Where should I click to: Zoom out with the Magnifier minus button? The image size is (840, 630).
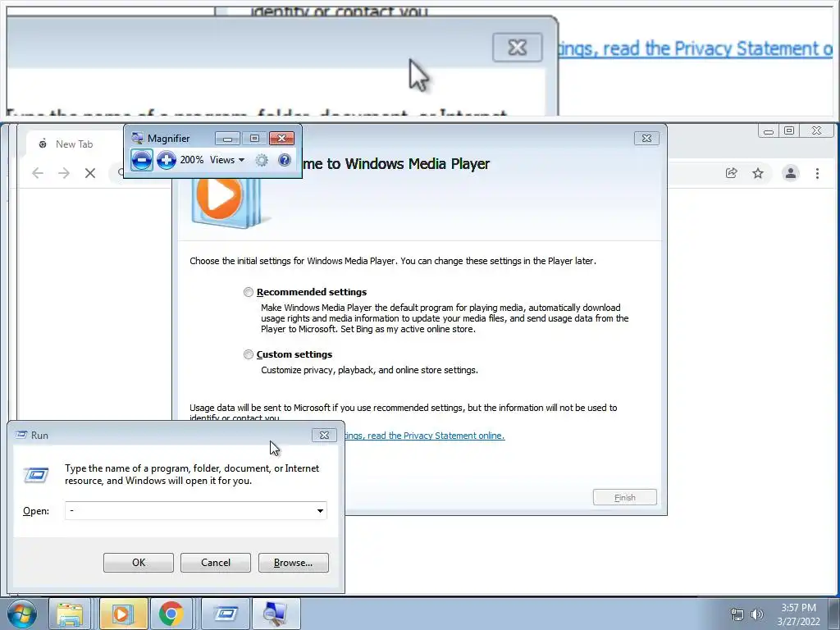point(141,160)
